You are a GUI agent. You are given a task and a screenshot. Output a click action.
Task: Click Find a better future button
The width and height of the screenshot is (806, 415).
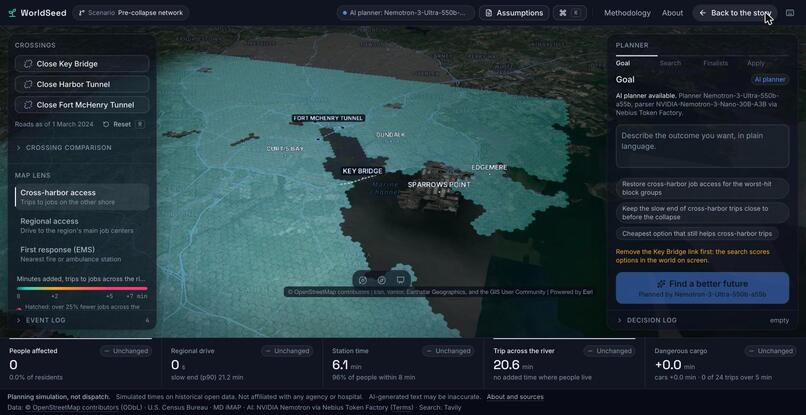[702, 288]
